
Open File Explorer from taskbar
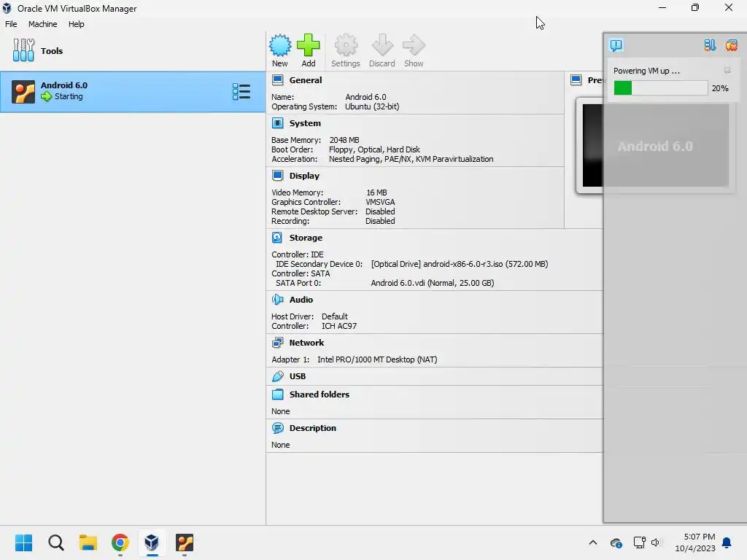tap(88, 542)
